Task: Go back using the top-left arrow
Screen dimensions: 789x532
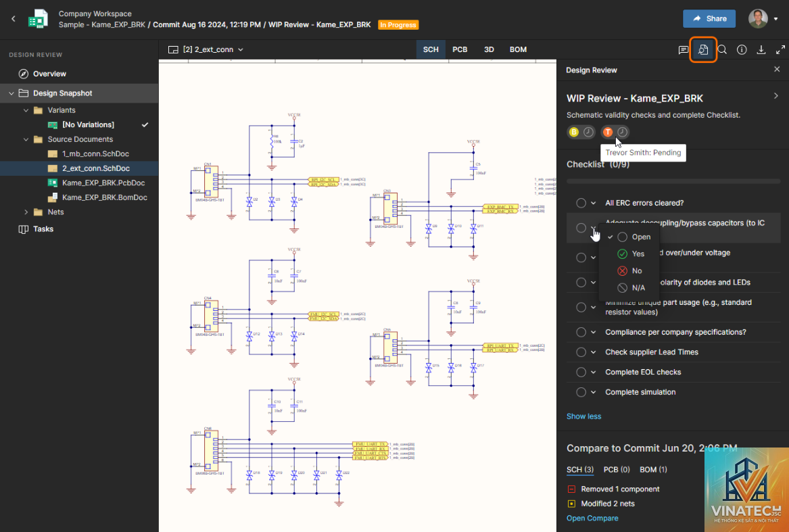Action: click(x=14, y=19)
